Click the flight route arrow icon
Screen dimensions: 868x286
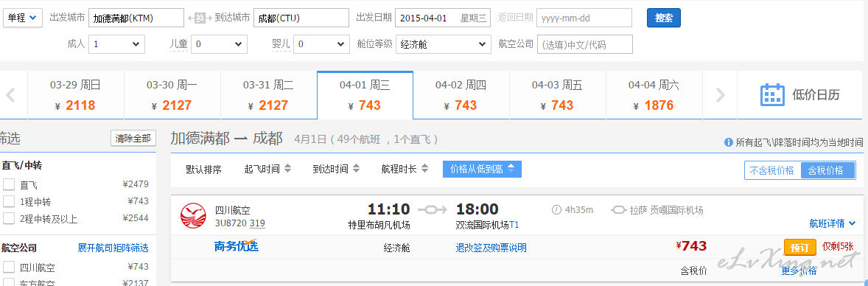tap(432, 209)
